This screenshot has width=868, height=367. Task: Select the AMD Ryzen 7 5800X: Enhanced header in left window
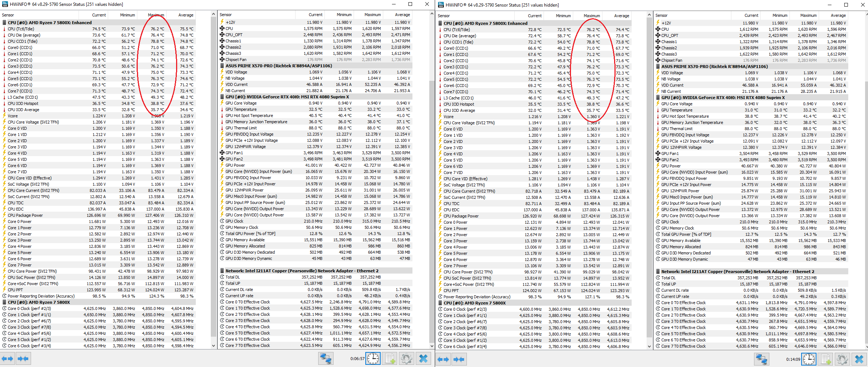click(98, 23)
